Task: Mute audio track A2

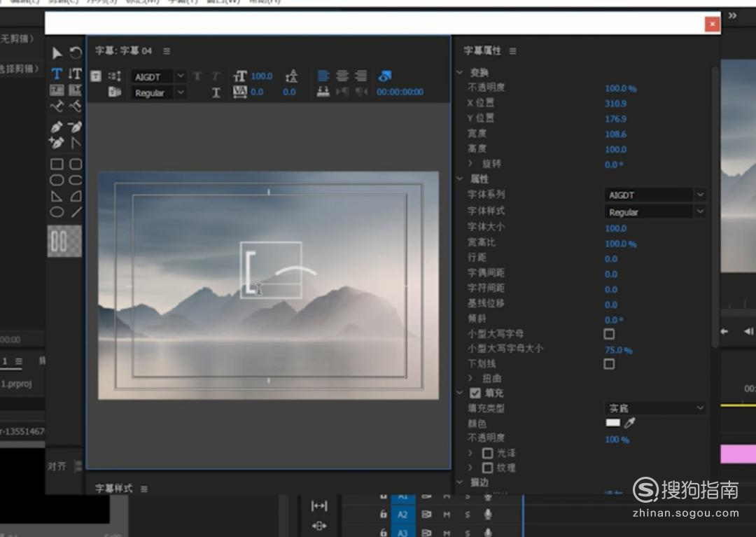Action: point(447,515)
